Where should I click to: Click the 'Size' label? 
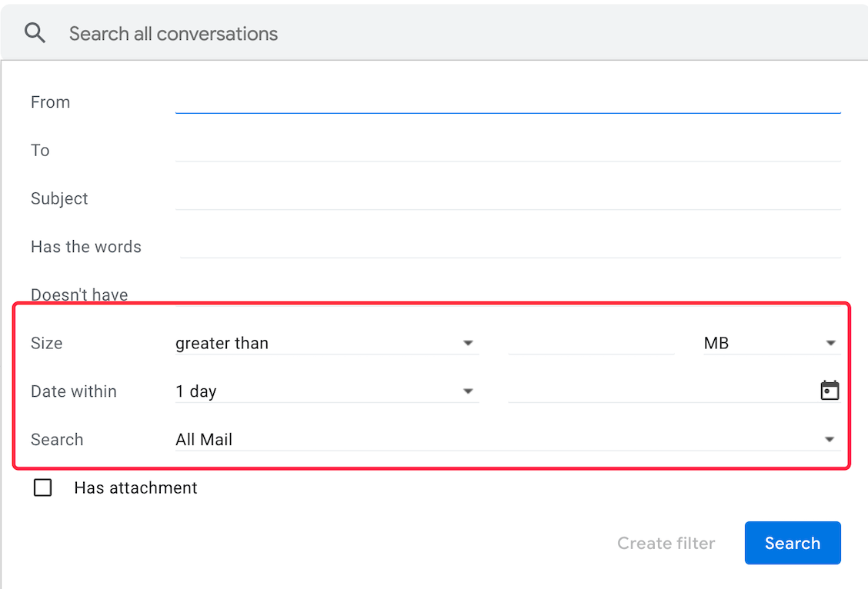46,343
